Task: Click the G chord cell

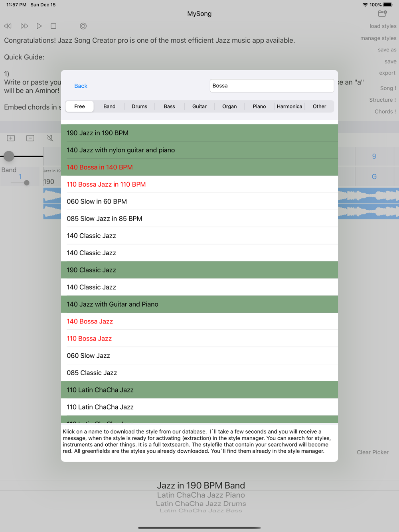Action: 374,177
